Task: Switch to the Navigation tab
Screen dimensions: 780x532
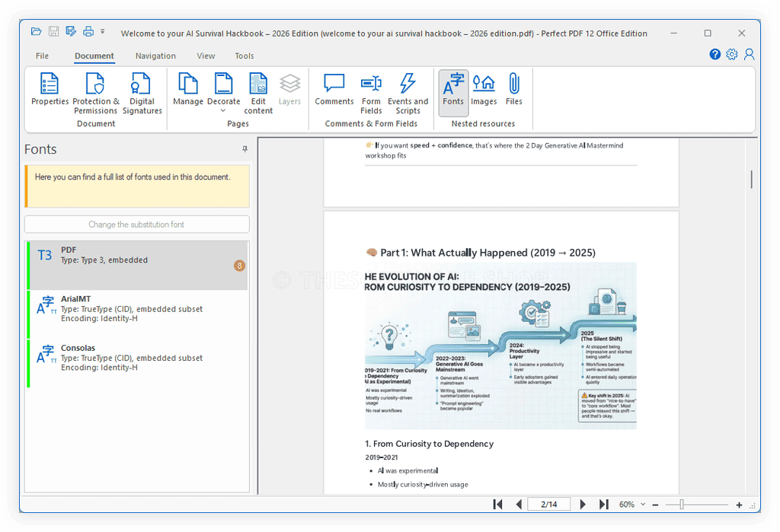Action: click(155, 56)
